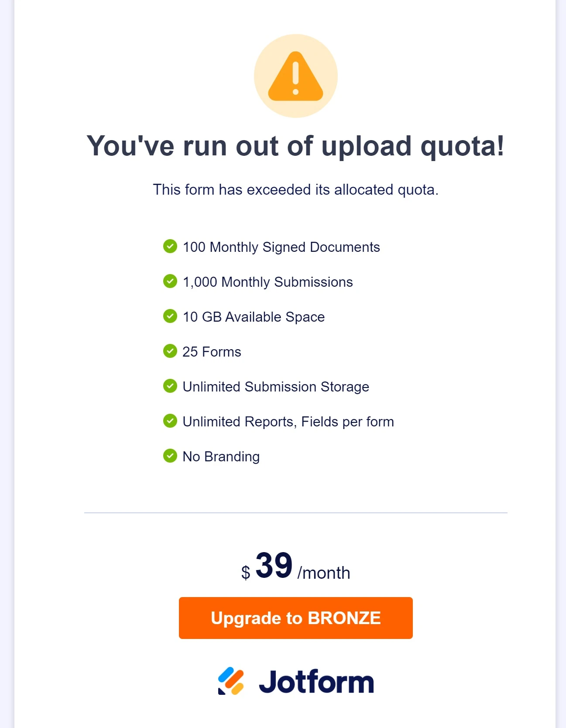Viewport: 566px width, 728px height.
Task: Click the Unlimited Submission Storage feature text
Action: (275, 386)
